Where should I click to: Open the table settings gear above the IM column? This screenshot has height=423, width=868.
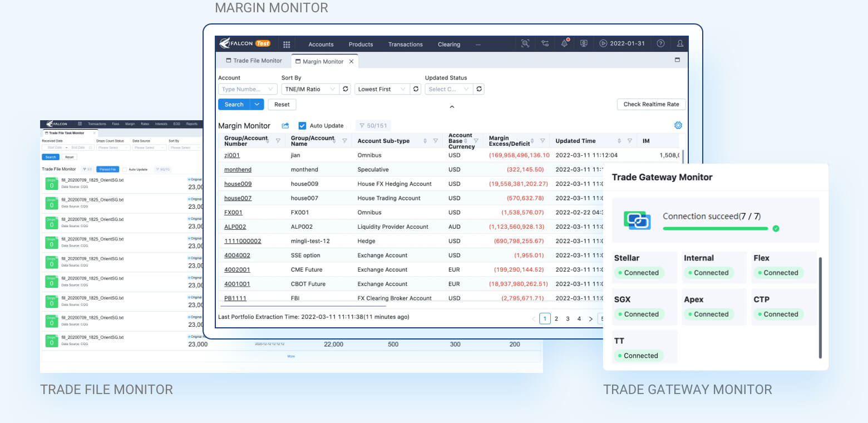[678, 125]
